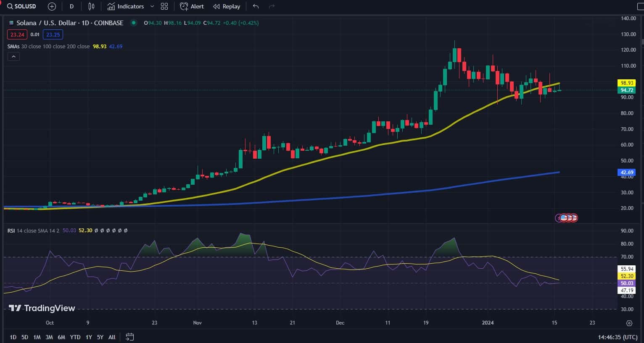
Task: Toggle the green market status dot
Action: pyautogui.click(x=134, y=23)
